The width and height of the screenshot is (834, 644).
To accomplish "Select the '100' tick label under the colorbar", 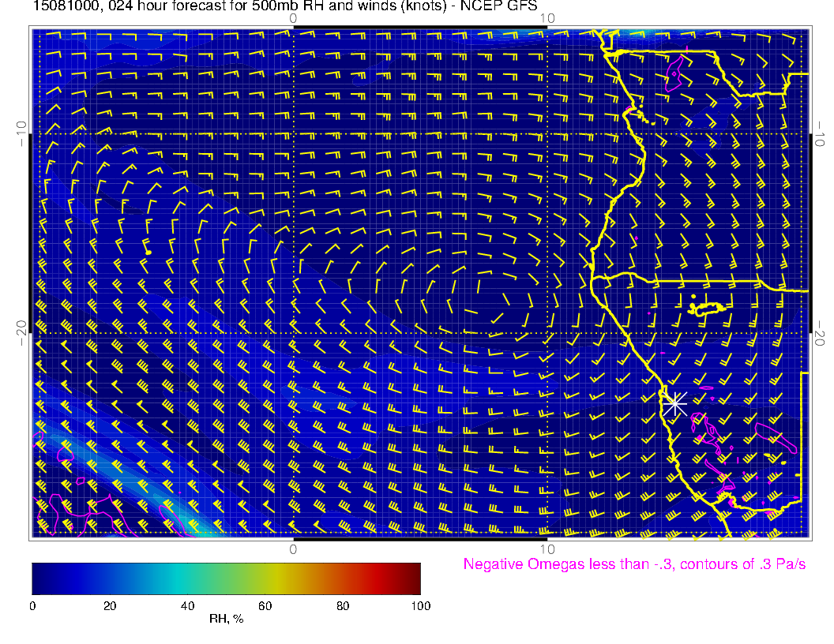I will click(421, 606).
